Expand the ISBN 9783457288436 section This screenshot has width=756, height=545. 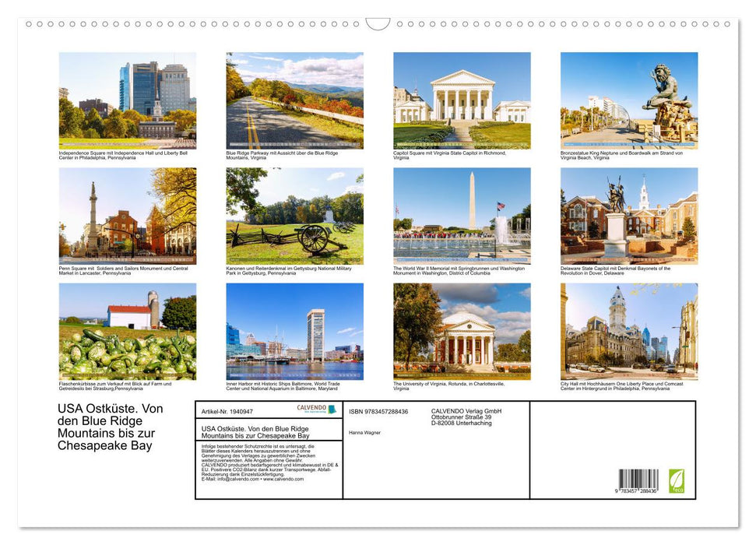pyautogui.click(x=379, y=411)
